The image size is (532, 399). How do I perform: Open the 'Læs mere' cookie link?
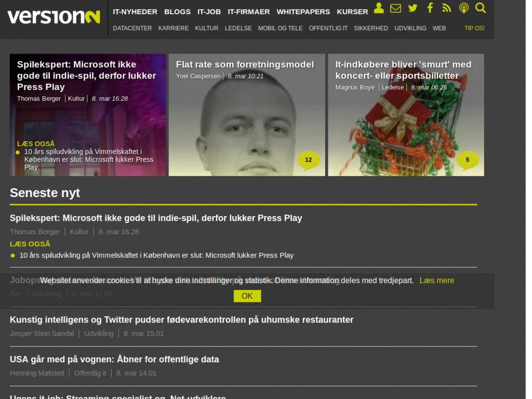click(436, 280)
